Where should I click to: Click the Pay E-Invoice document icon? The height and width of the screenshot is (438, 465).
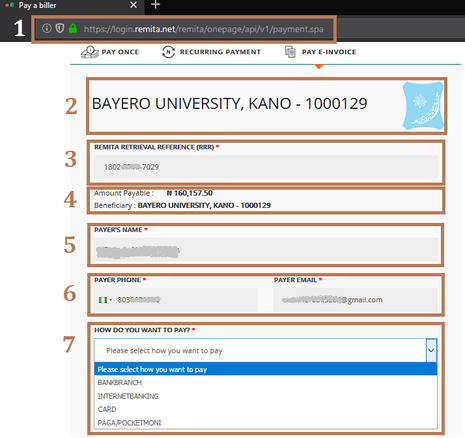click(290, 52)
